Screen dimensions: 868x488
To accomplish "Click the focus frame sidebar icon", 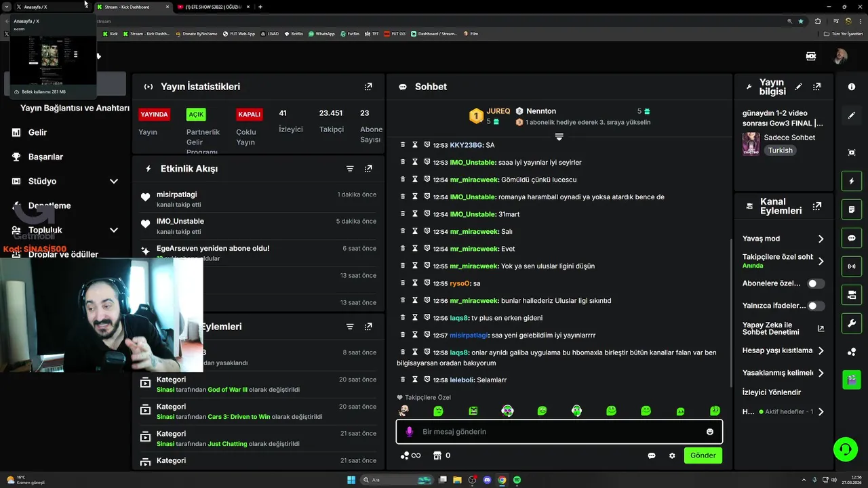I will pos(852,153).
